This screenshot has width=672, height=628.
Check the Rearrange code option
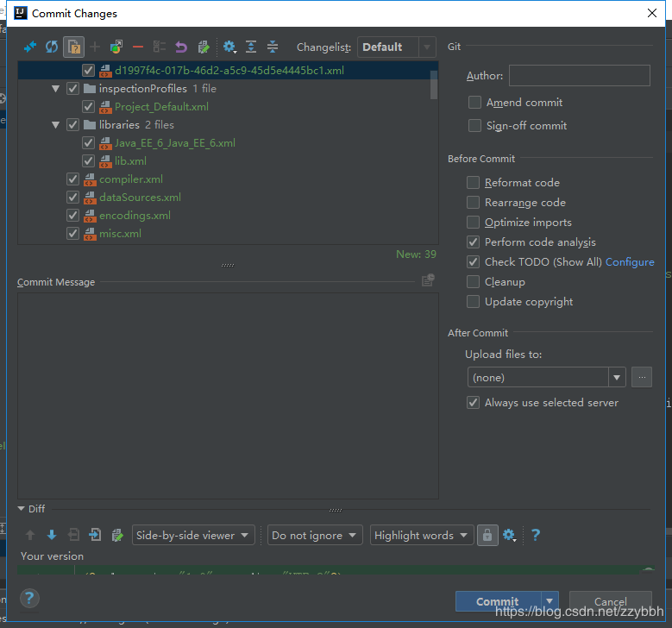[x=473, y=203]
